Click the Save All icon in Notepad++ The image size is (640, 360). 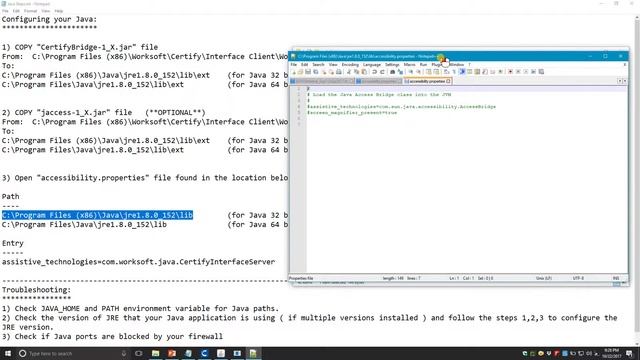pos(316,72)
